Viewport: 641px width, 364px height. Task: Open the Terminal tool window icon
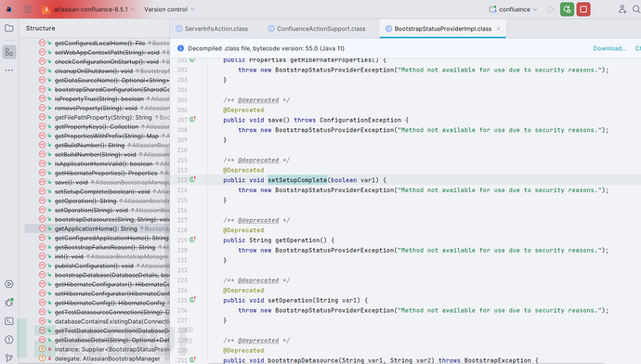coord(9,321)
